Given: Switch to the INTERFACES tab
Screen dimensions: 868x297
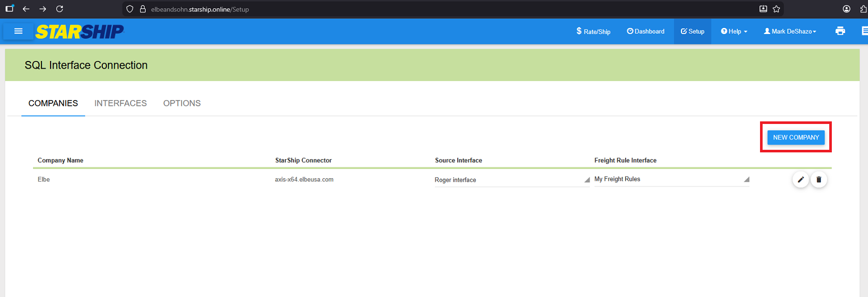Looking at the screenshot, I should [120, 103].
